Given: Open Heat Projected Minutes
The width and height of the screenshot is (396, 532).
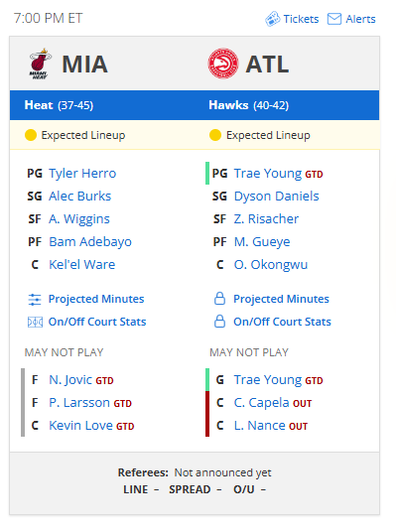Looking at the screenshot, I should pyautogui.click(x=96, y=299).
